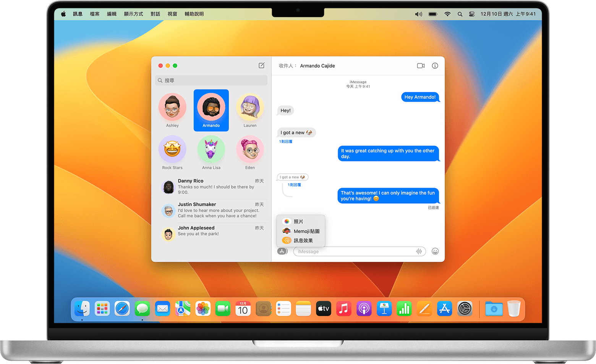
Task: Open conversation details info button
Action: point(435,66)
